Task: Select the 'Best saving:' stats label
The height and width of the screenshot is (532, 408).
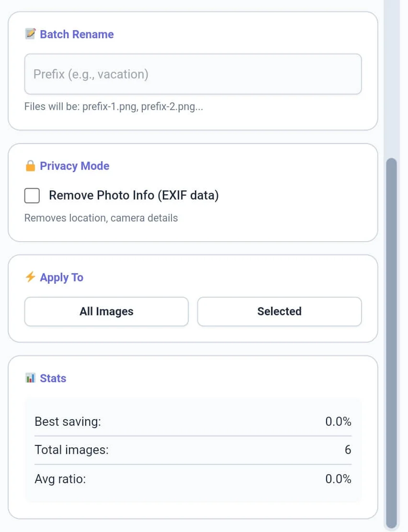Action: click(x=68, y=421)
